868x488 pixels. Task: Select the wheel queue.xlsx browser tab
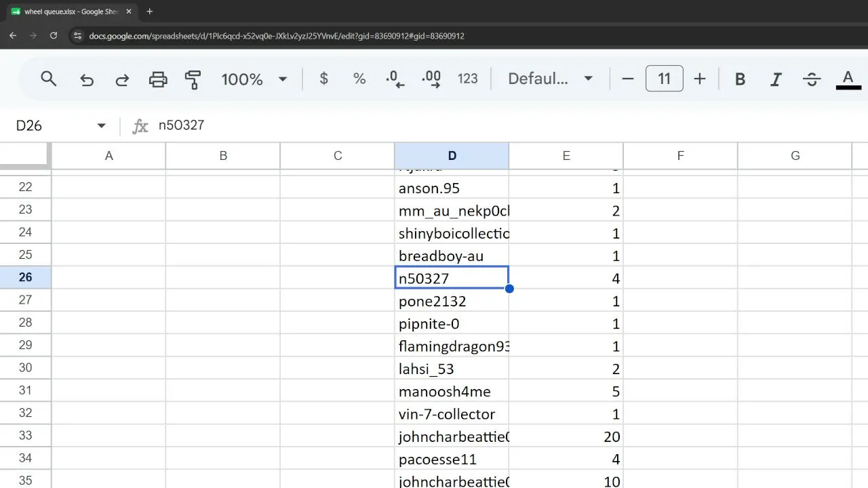coord(71,12)
